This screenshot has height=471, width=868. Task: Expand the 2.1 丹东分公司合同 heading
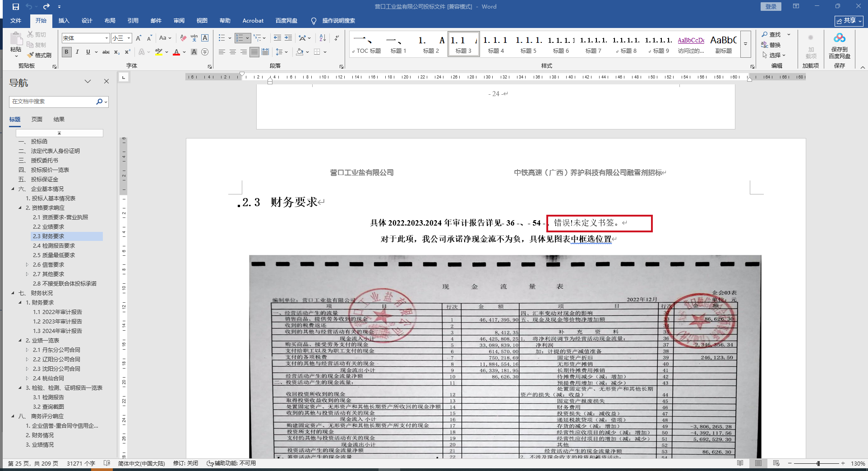tap(27, 350)
